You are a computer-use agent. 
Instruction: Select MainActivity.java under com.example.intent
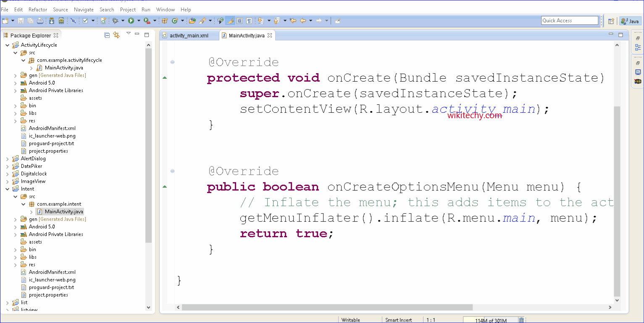[64, 212]
